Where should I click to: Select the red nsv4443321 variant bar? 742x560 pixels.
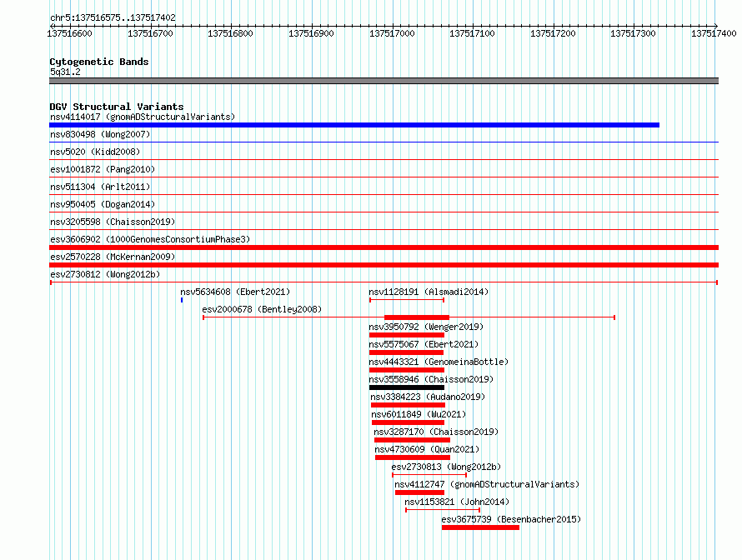(x=407, y=370)
